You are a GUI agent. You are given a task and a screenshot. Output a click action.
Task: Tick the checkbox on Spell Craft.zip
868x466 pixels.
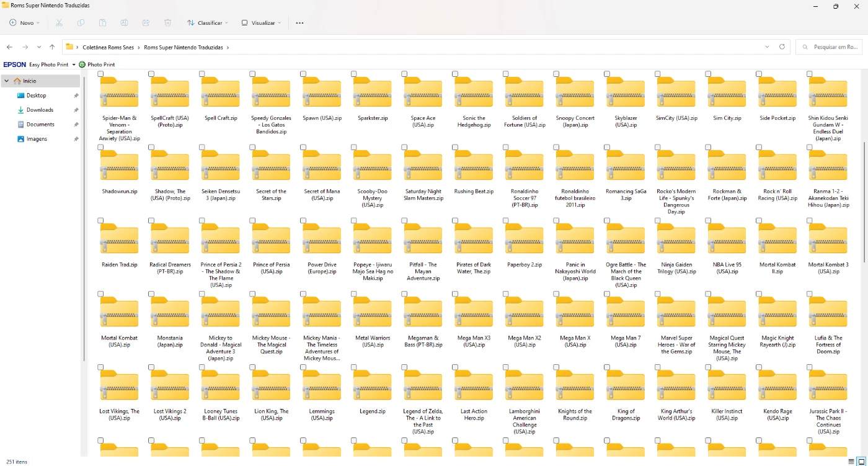[202, 74]
